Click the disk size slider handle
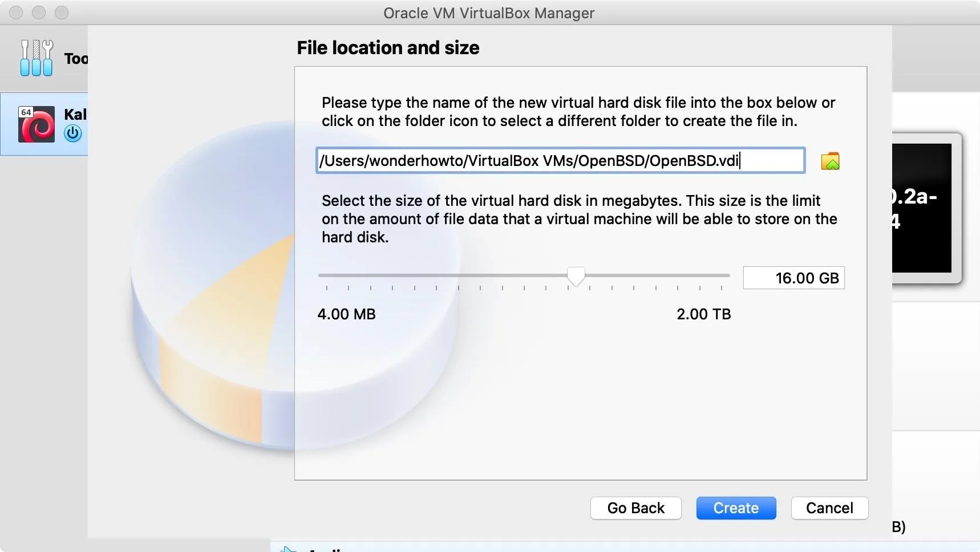Viewport: 980px width, 552px height. pos(576,277)
